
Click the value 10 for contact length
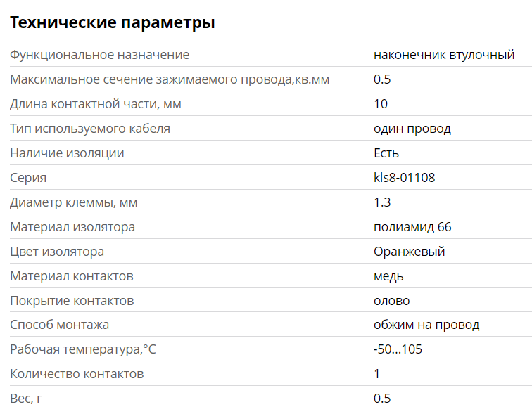(x=381, y=103)
